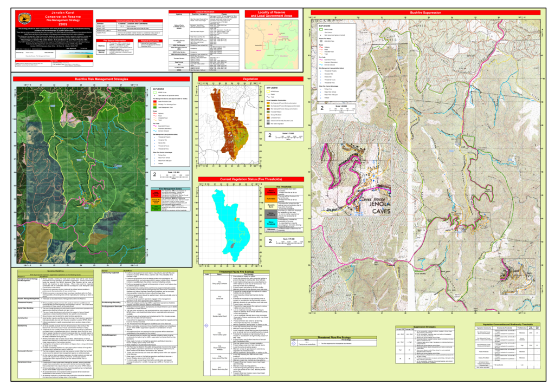
Task: Open the large Bushfire Suppression topographic map
Action: (x=426, y=165)
